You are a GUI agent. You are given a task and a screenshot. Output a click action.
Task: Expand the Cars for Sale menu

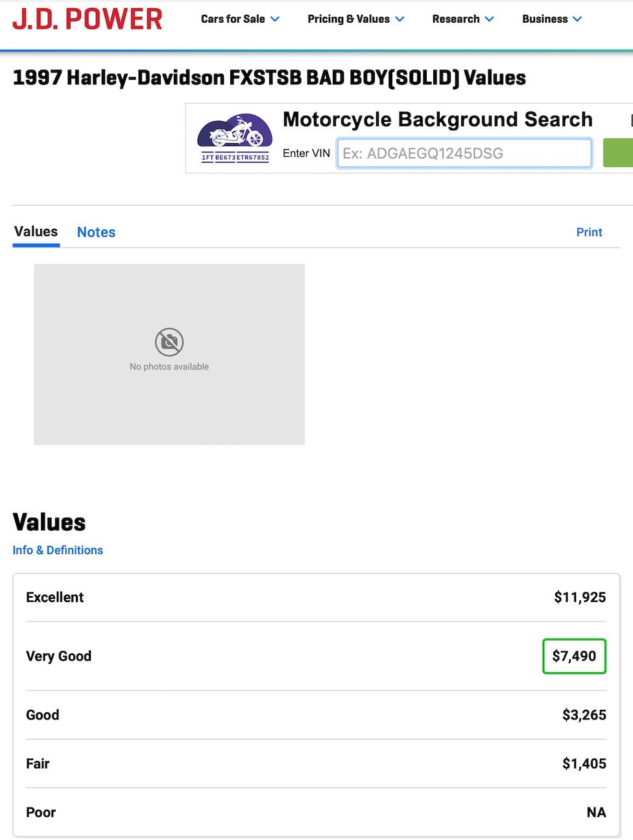(x=240, y=19)
